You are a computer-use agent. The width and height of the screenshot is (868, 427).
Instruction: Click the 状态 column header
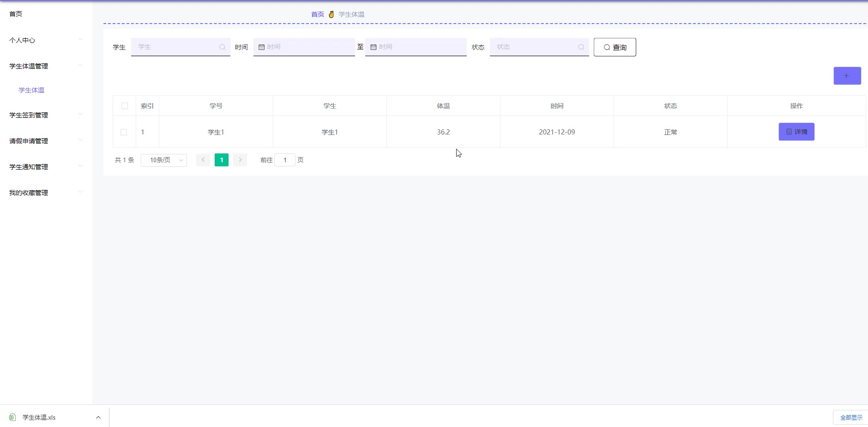670,106
